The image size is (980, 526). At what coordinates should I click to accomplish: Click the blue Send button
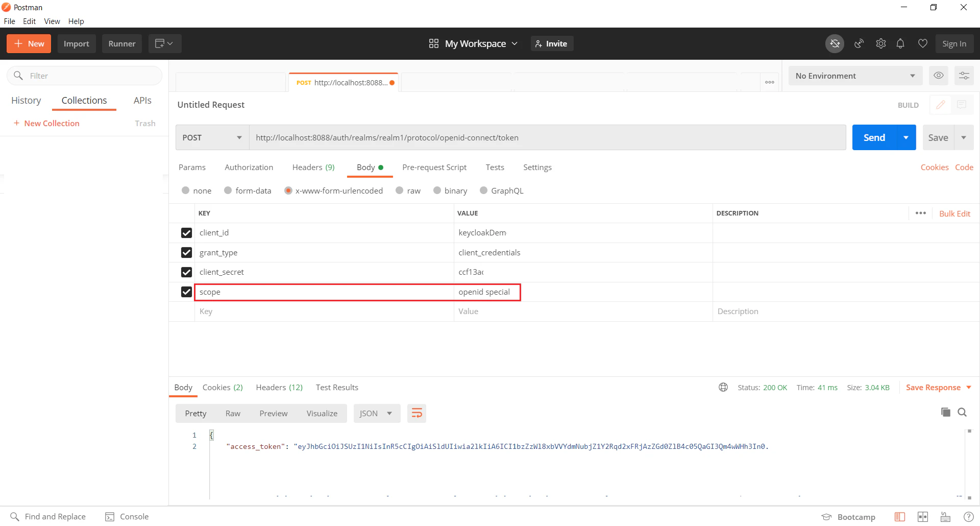pyautogui.click(x=874, y=137)
